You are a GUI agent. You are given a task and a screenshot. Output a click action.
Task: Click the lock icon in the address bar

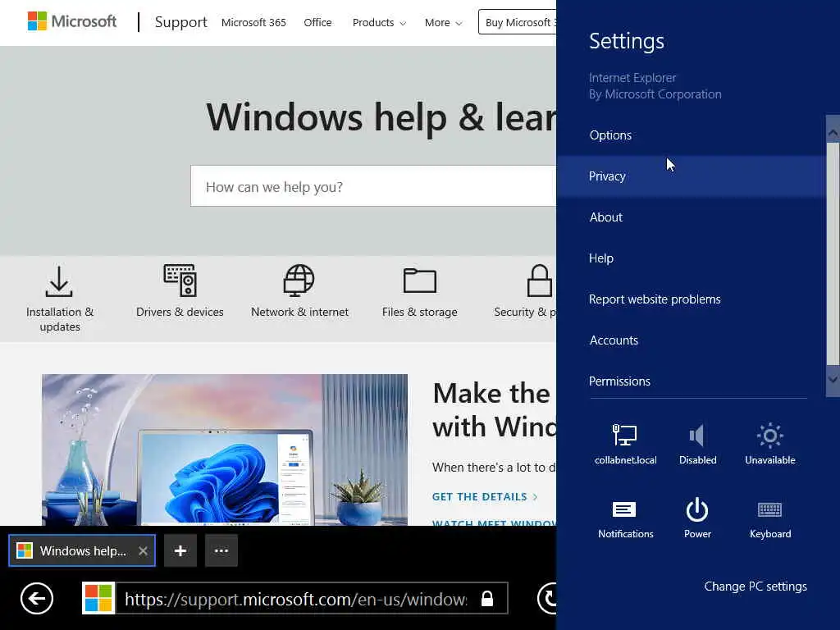486,598
